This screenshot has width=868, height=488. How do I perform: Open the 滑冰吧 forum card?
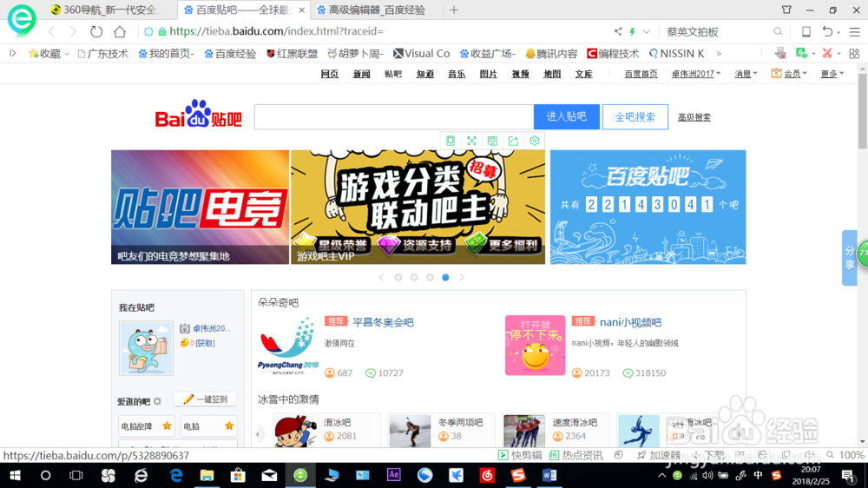(326, 430)
